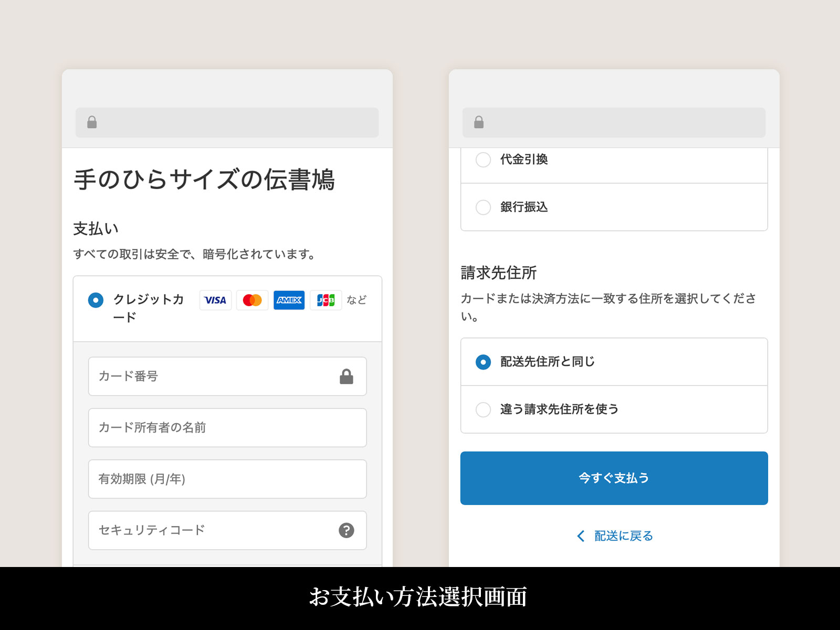Click the VISA card logo

tap(215, 300)
